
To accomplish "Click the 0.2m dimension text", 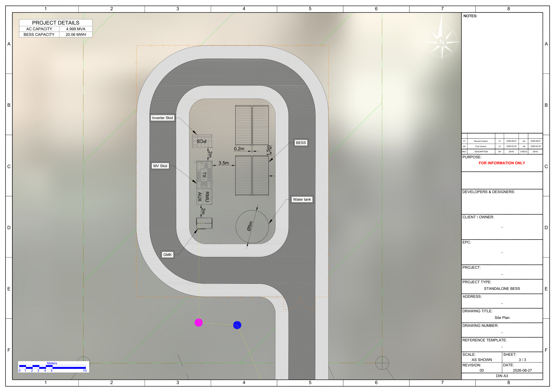I will coord(239,149).
